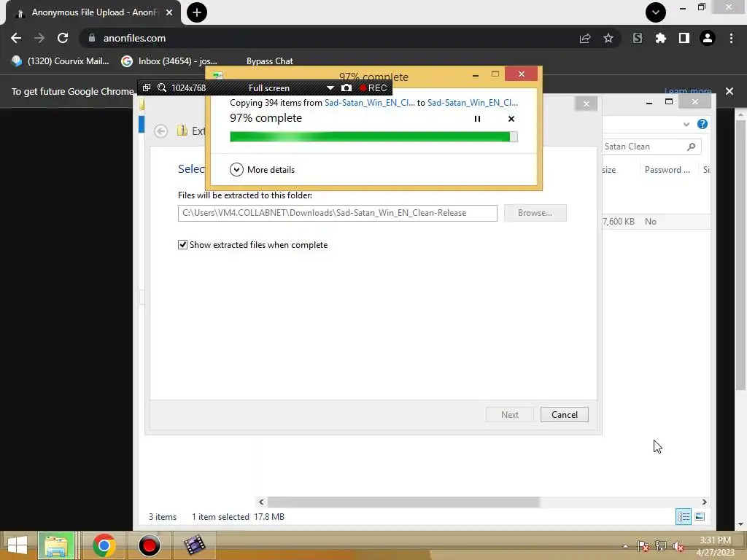Open the Bypass Chat bookmark
Screen dimensions: 747x560
(x=270, y=61)
